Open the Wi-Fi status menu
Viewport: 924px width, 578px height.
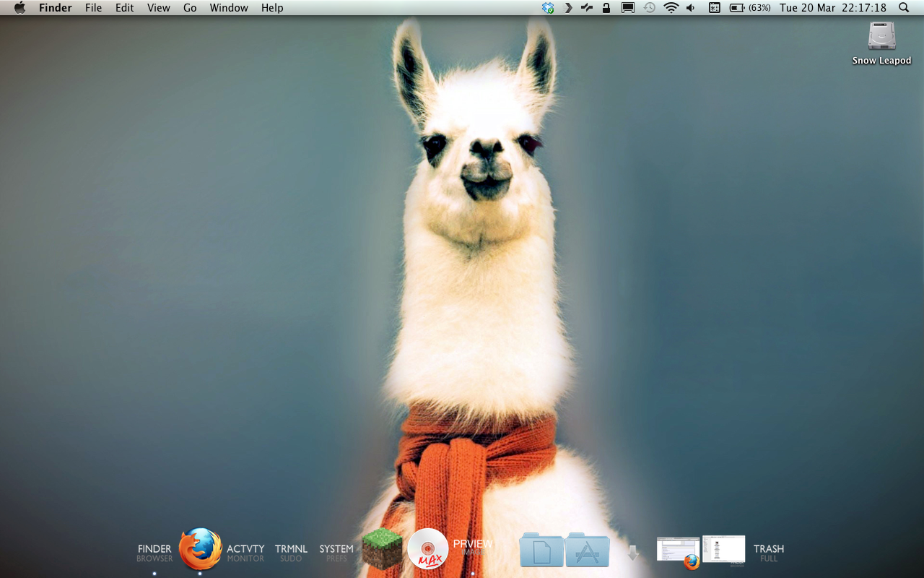671,8
